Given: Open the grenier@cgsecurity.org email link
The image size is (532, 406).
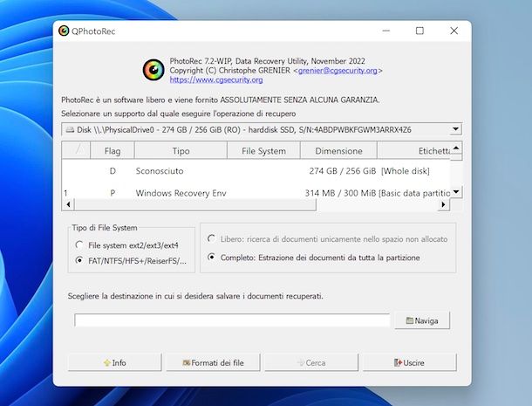Looking at the screenshot, I should tap(338, 71).
